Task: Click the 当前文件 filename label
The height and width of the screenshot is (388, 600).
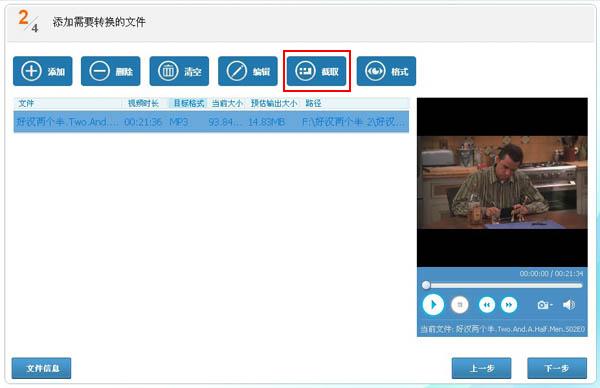Action: [x=502, y=329]
